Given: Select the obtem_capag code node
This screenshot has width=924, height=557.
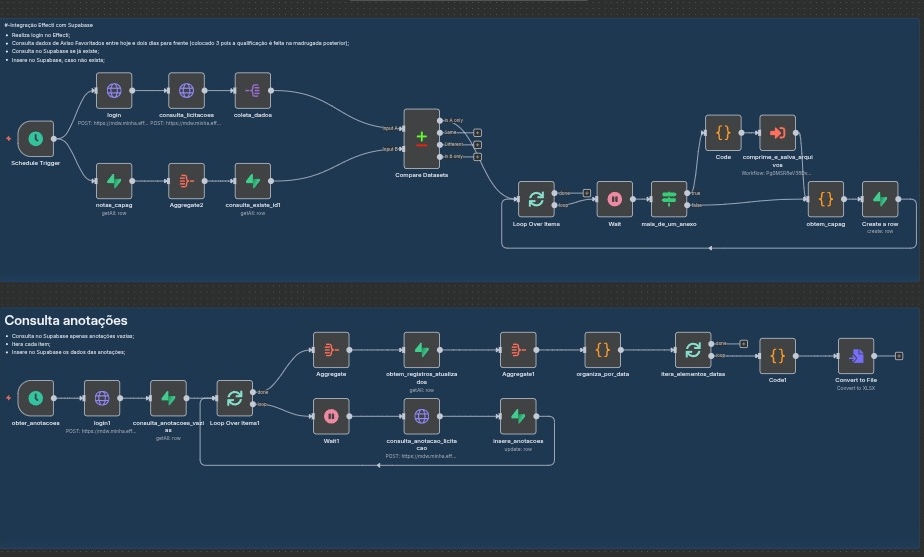Looking at the screenshot, I should click(x=825, y=199).
